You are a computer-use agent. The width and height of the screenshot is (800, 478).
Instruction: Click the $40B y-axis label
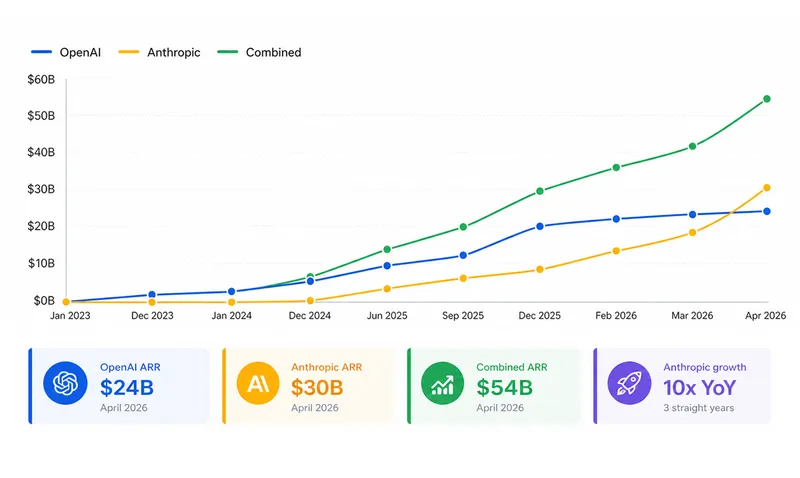[x=41, y=152]
